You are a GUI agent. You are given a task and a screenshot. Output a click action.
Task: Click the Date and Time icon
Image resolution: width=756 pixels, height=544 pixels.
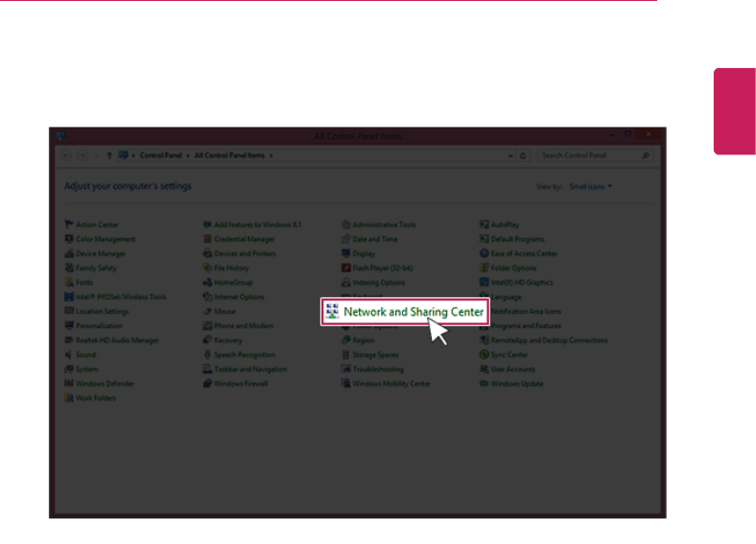345,239
